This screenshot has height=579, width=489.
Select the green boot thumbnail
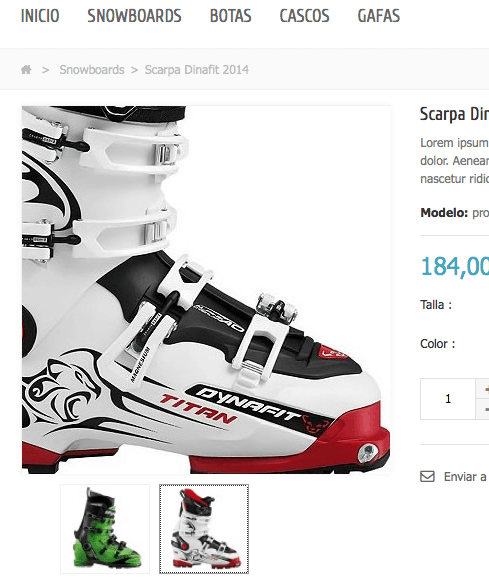(105, 529)
